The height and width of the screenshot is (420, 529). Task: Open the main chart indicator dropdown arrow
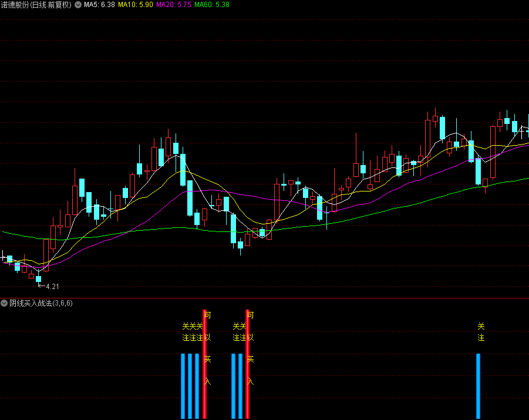78,5
